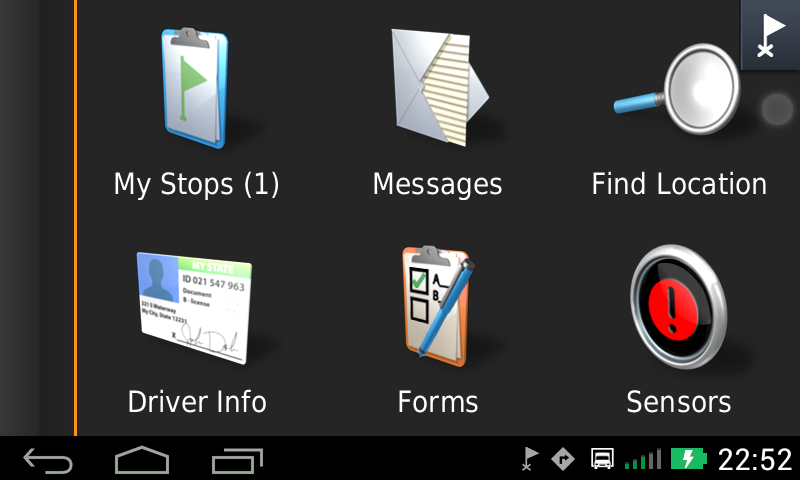Tap the truck icon in status bar

602,459
